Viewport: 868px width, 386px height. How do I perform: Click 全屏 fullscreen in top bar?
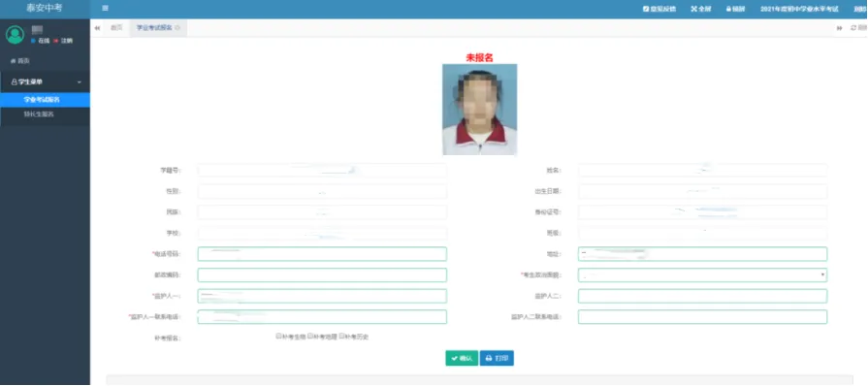(x=701, y=10)
